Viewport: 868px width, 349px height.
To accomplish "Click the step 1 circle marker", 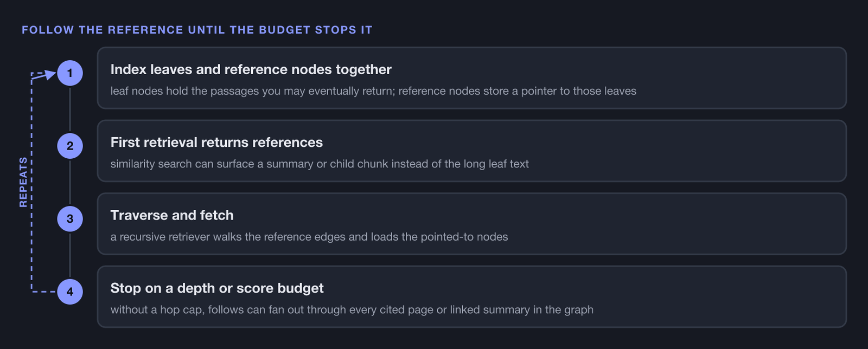I will click(x=70, y=73).
